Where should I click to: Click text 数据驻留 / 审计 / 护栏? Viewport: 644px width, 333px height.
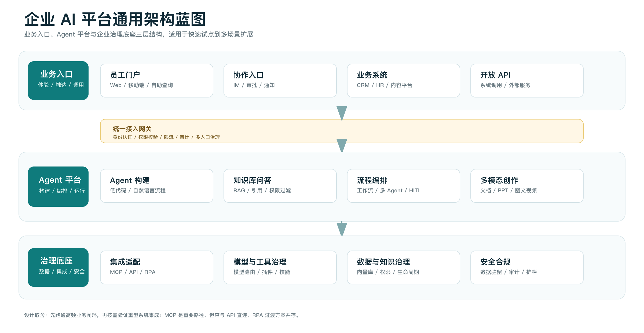click(509, 272)
